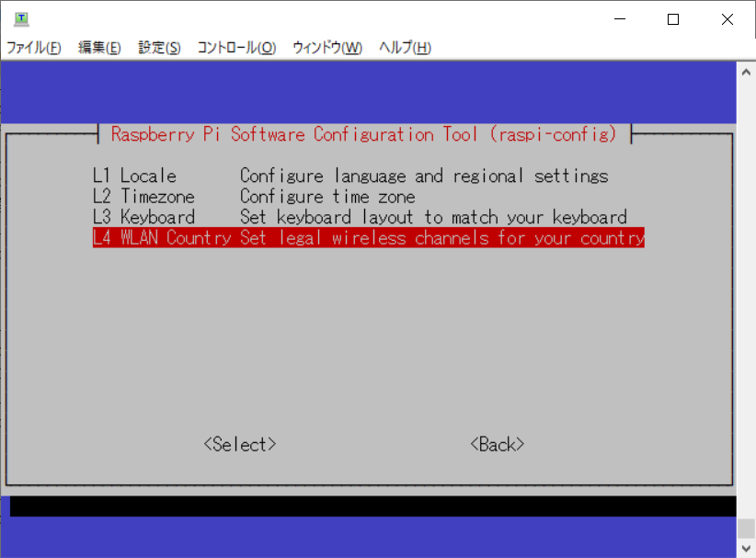Viewport: 756px width, 558px height.
Task: Maximize the terminal window
Action: 673,19
